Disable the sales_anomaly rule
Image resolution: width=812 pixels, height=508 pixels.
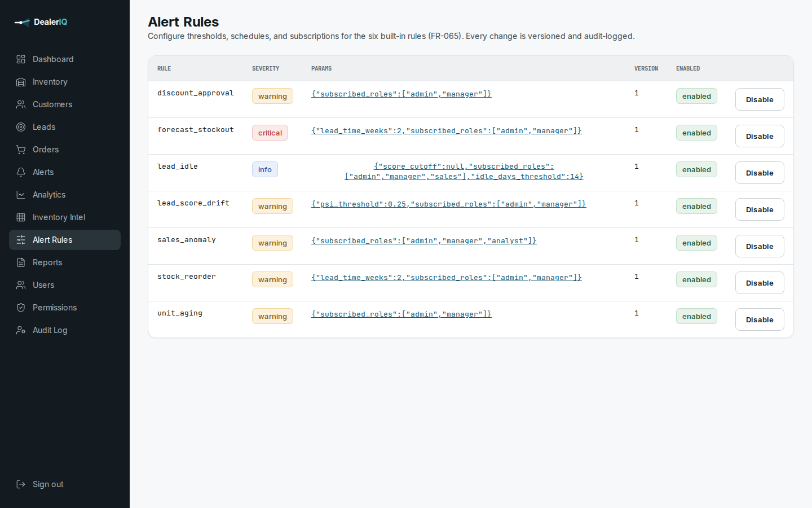pos(760,246)
